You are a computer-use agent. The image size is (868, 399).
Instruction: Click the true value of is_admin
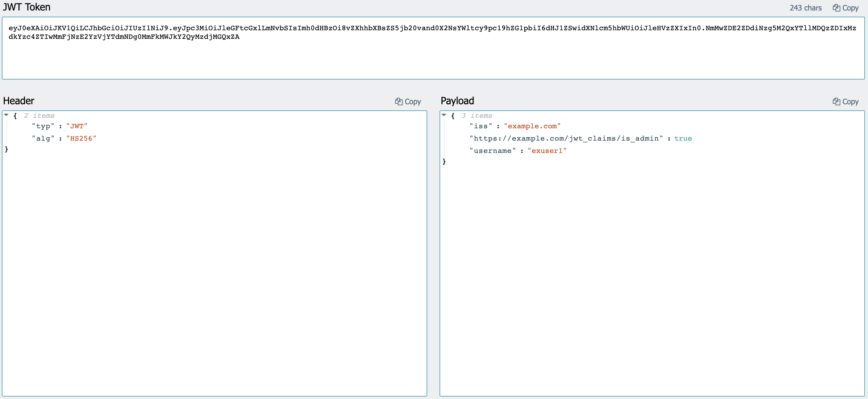coord(683,138)
